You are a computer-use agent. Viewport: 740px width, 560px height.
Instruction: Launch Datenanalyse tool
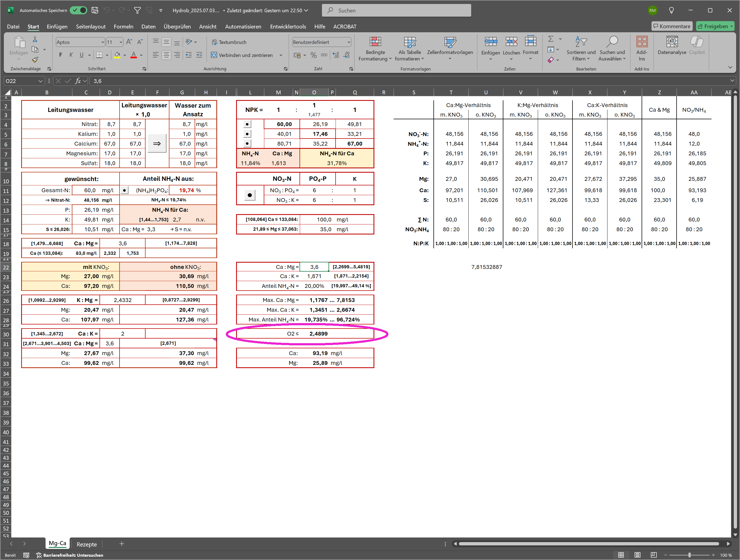pos(672,46)
